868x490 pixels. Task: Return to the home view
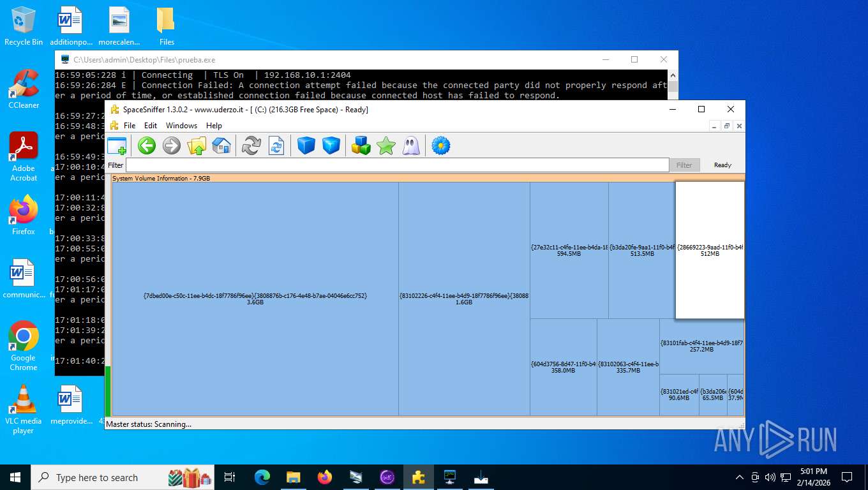point(221,145)
